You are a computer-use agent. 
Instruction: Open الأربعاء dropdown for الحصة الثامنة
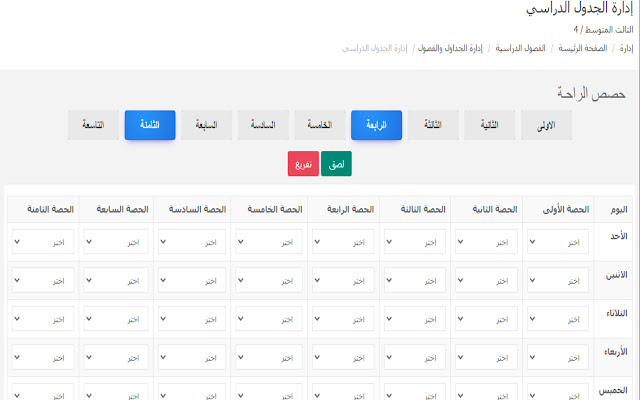pyautogui.click(x=43, y=357)
